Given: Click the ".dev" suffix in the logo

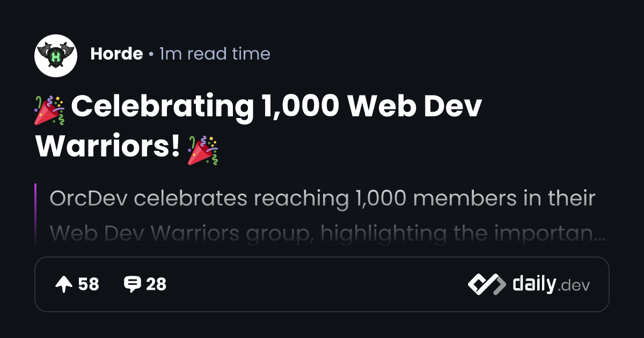Looking at the screenshot, I should (x=574, y=286).
